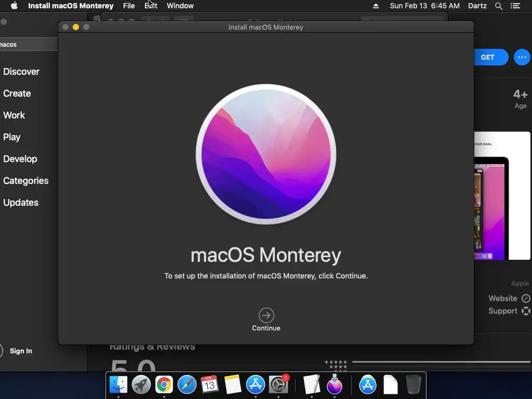532x399 pixels.
Task: Select Create in App Store sidebar
Action: point(17,94)
